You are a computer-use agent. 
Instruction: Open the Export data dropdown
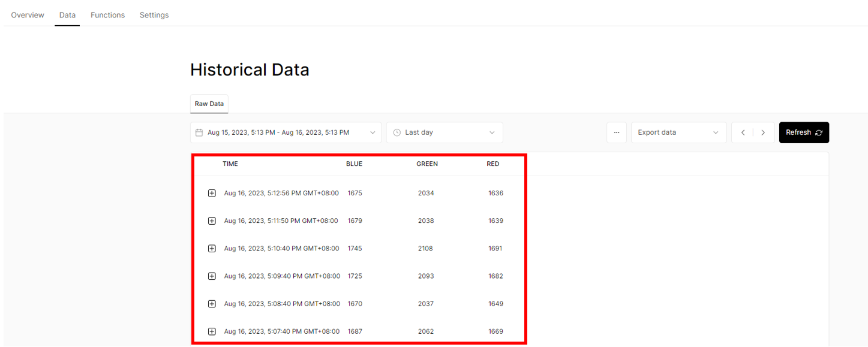[x=678, y=132]
